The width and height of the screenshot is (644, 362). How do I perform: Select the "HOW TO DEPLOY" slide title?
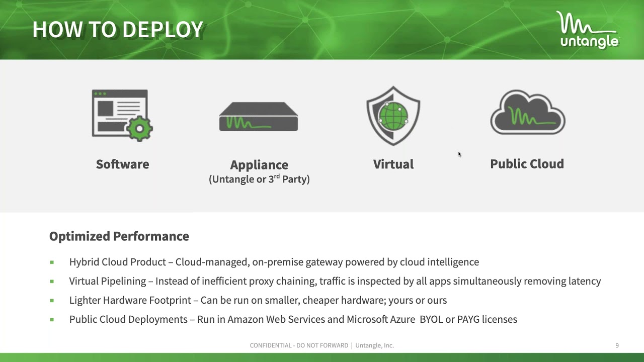pyautogui.click(x=118, y=30)
